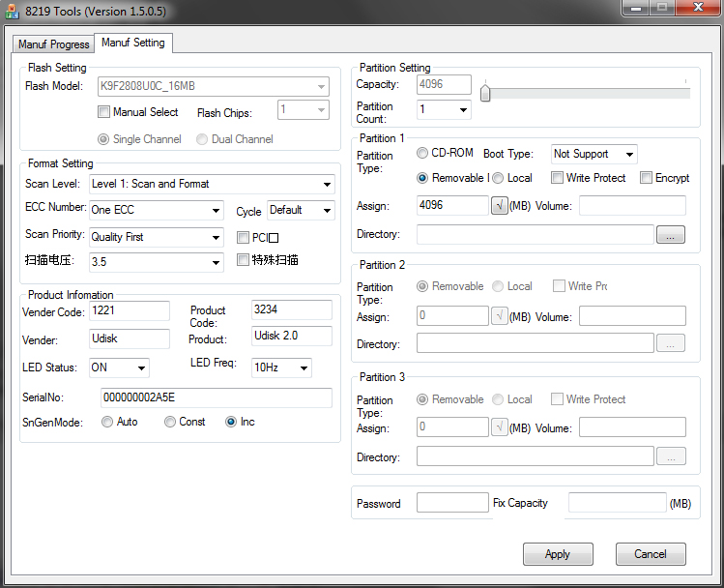Click the Partition 1 directory browse button
Viewport: 724px width, 588px height.
point(670,234)
